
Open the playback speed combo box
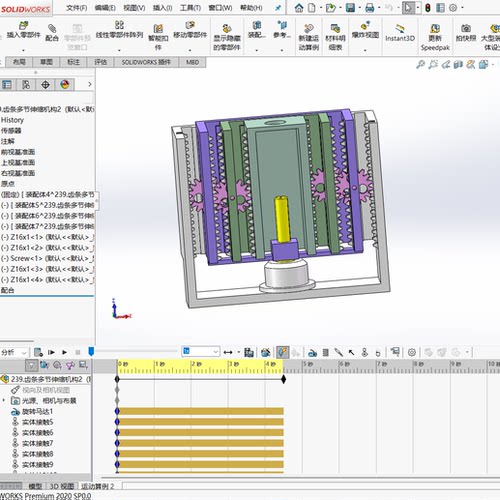pos(201,351)
